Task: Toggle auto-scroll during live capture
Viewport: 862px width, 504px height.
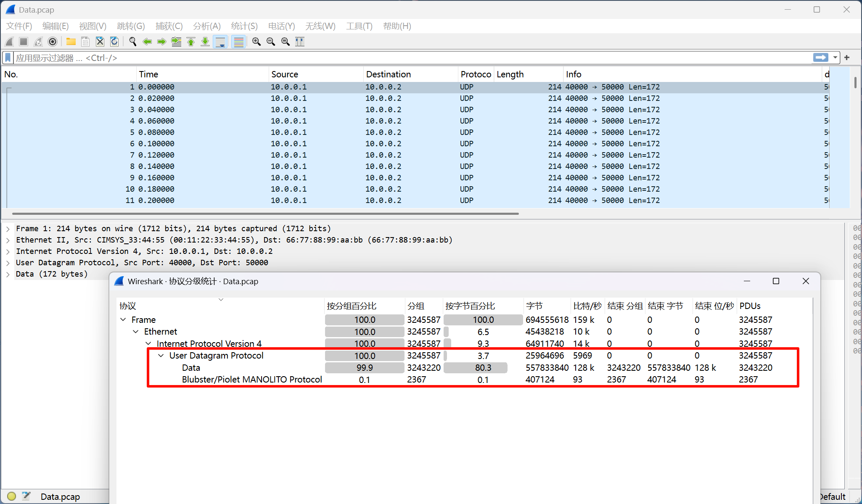Action: coord(220,42)
